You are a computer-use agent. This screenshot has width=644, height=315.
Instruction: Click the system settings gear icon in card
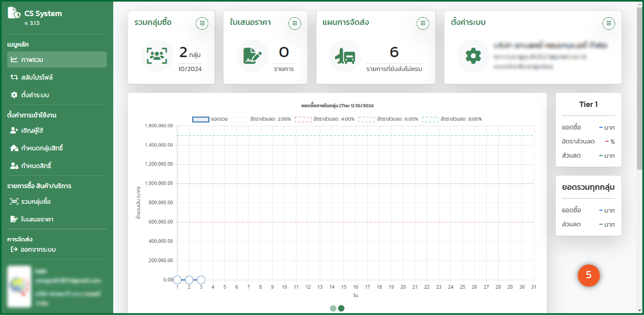coord(473,56)
